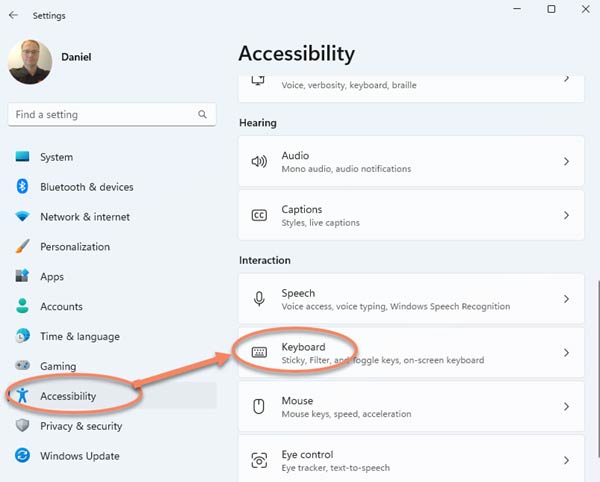Click the Captions CC icon
The width and height of the screenshot is (600, 482).
click(259, 215)
